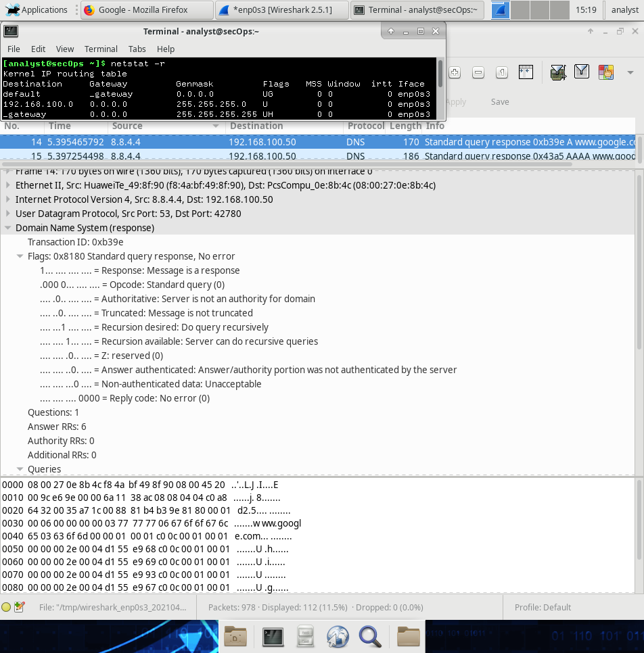The height and width of the screenshot is (653, 644).
Task: Click the resize columns to fit icon
Action: [526, 72]
